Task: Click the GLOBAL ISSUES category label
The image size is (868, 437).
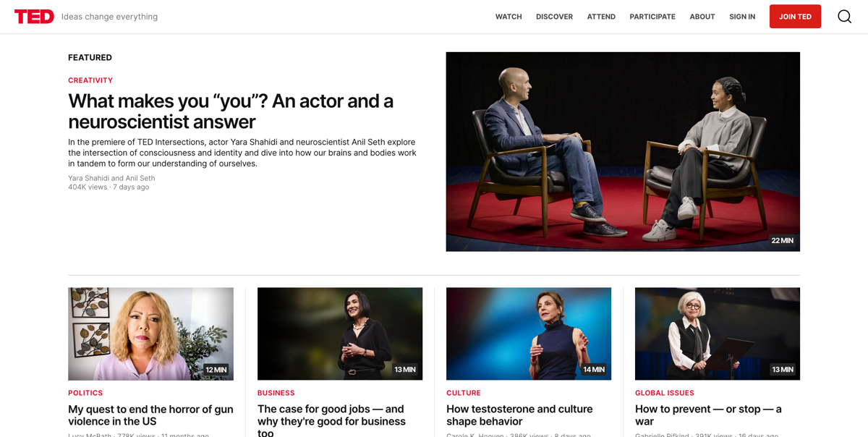Action: (x=664, y=393)
